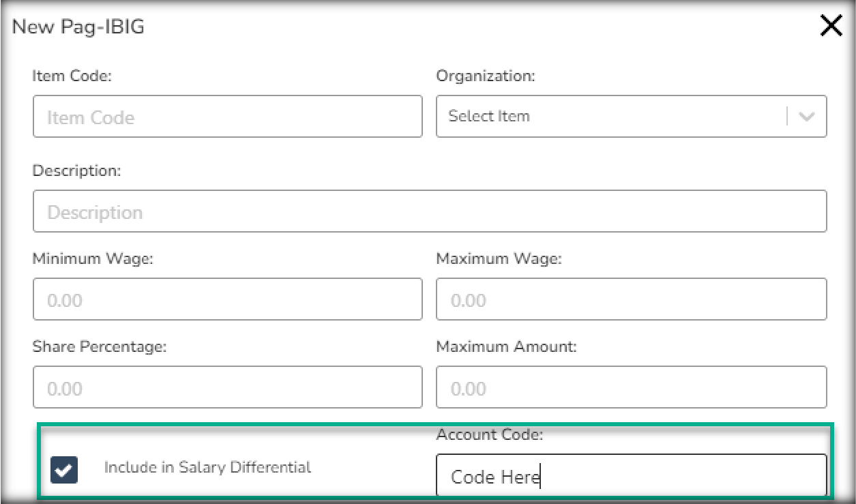Click the Include in Salary Differential label text
The image size is (856, 504).
pyautogui.click(x=207, y=467)
